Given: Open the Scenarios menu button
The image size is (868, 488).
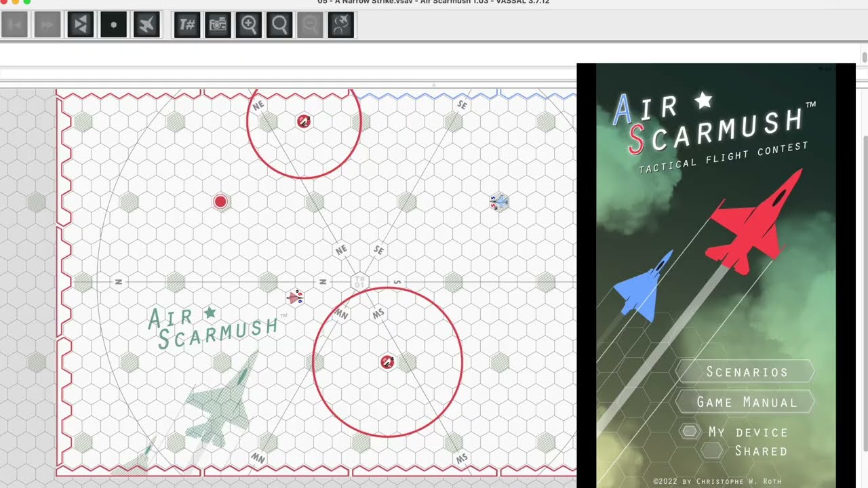Looking at the screenshot, I should pyautogui.click(x=745, y=371).
